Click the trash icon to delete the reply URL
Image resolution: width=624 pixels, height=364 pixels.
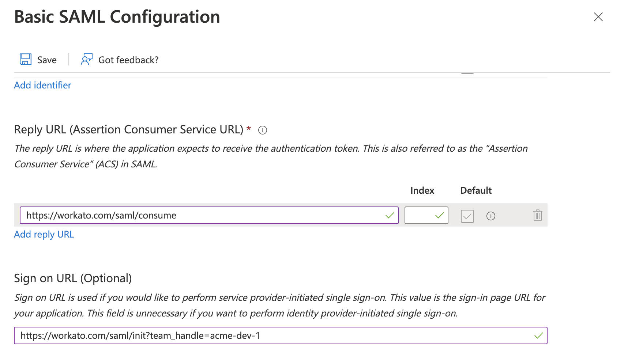(537, 216)
